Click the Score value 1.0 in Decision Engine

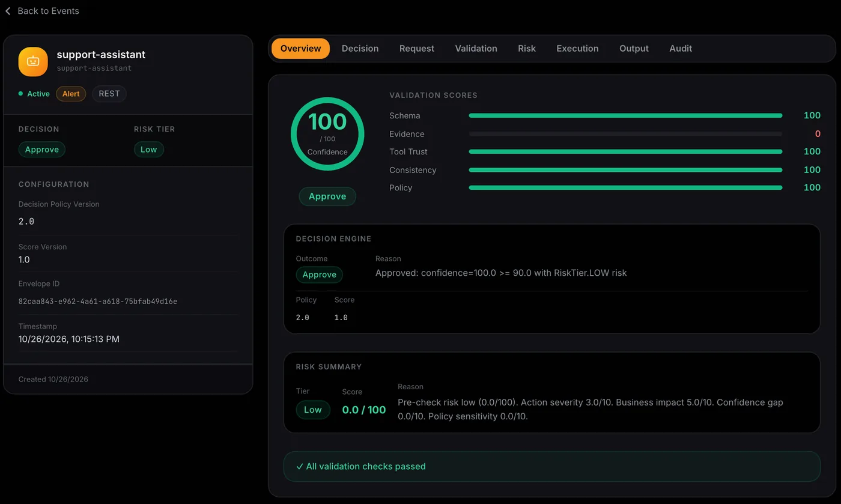point(341,318)
